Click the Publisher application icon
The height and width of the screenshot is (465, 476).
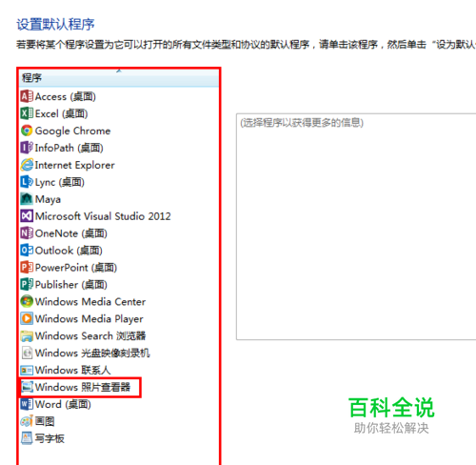(x=27, y=285)
